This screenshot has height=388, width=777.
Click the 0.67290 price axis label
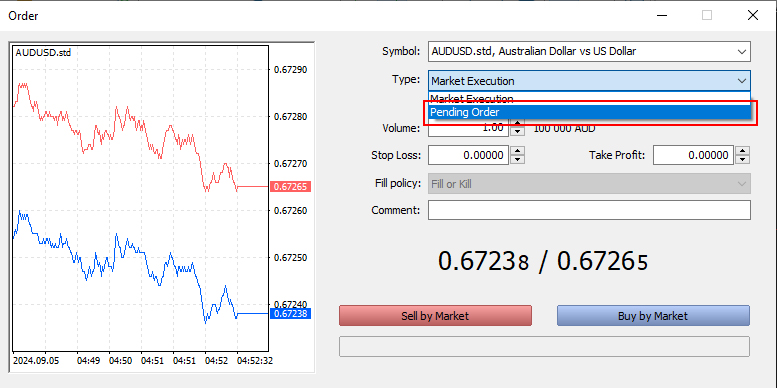coord(290,69)
